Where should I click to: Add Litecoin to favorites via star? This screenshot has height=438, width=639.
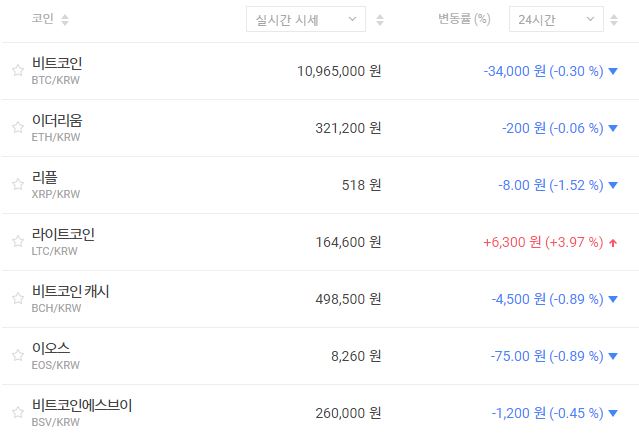coord(17,242)
